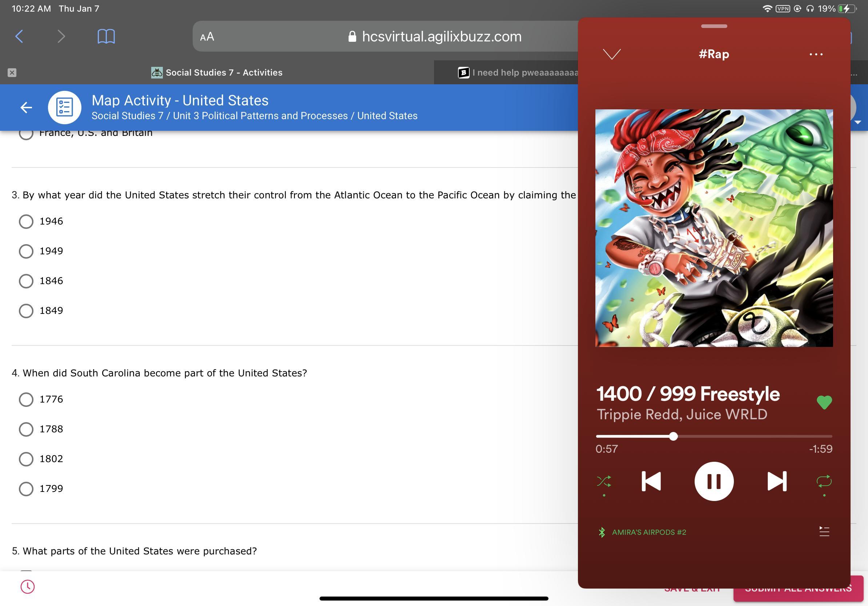This screenshot has height=606, width=868.
Task: Tap Amira's AirPods #2 device link
Action: [x=648, y=532]
